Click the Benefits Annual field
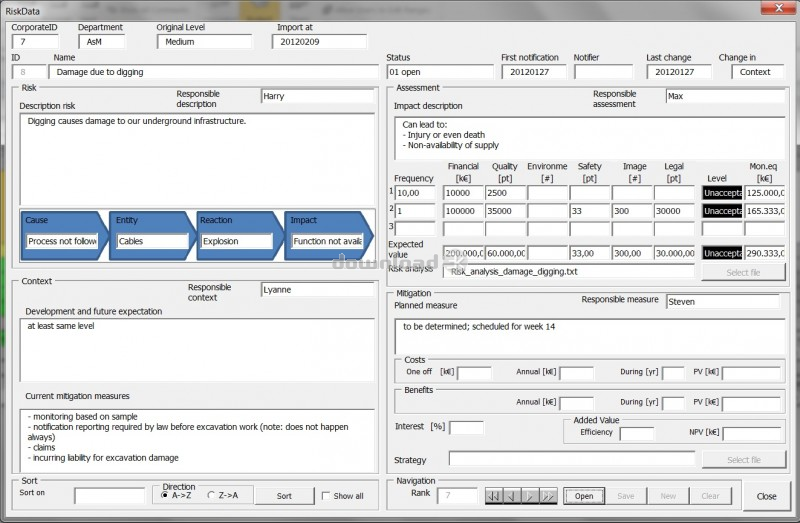The height and width of the screenshot is (523, 800). tap(577, 404)
